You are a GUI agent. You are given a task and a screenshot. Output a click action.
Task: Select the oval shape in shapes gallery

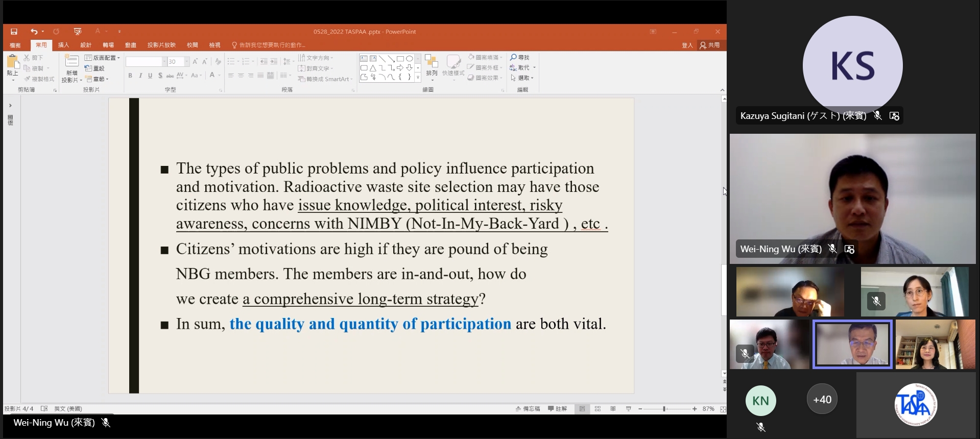409,59
